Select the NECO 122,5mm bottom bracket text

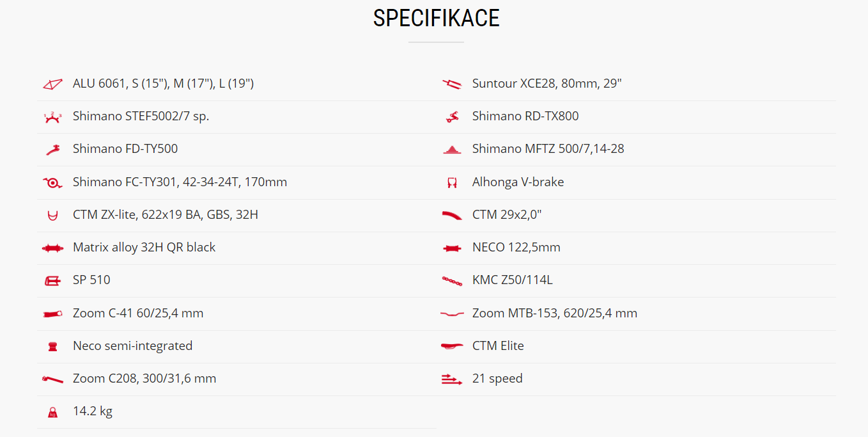coord(516,248)
